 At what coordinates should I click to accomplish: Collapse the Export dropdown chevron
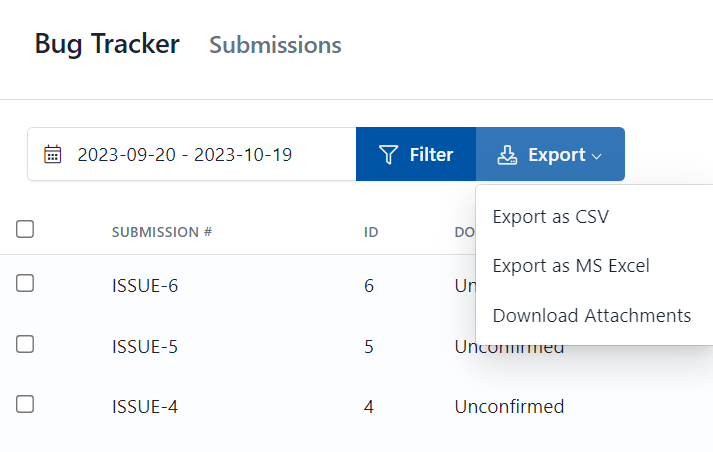tap(597, 156)
